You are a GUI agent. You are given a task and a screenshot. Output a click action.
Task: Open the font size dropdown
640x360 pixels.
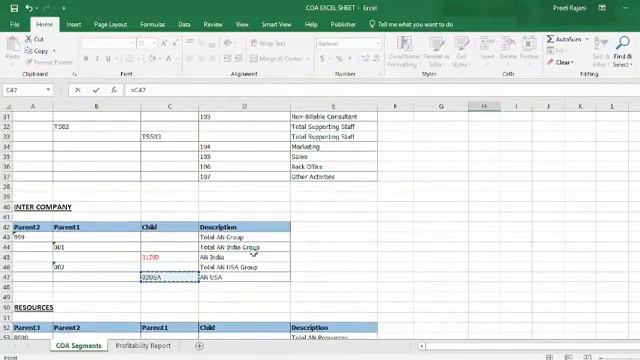point(154,43)
